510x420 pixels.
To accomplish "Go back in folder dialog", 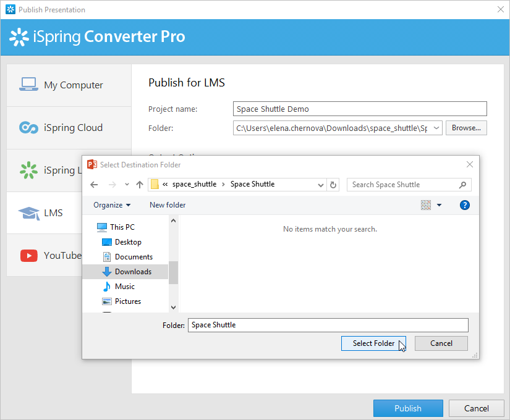I will [94, 185].
